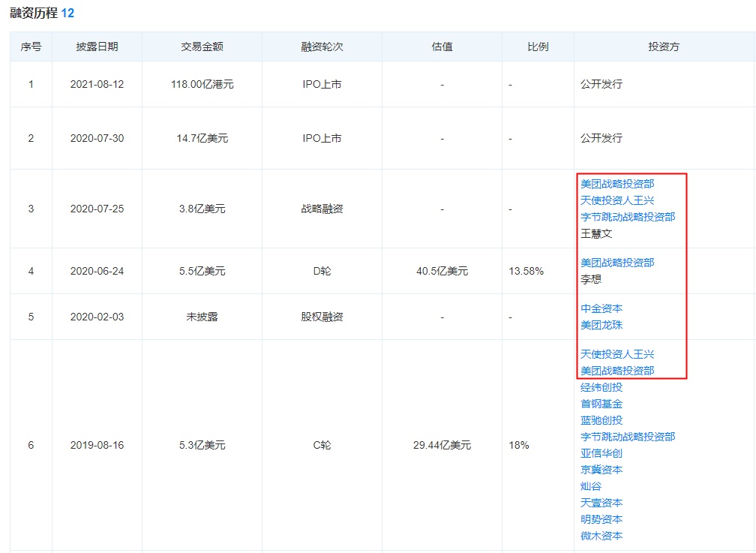
Task: Open 天使投资人王兴 link in row 3
Action: (617, 200)
